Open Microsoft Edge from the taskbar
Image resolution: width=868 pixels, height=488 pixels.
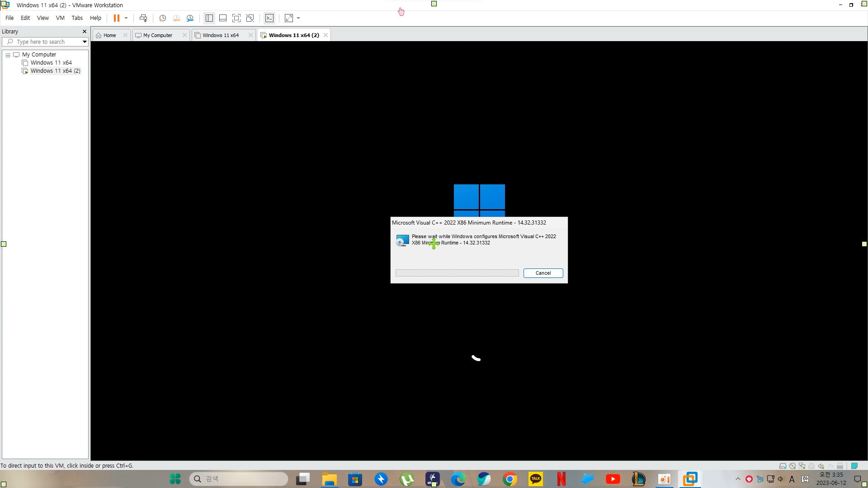click(458, 479)
